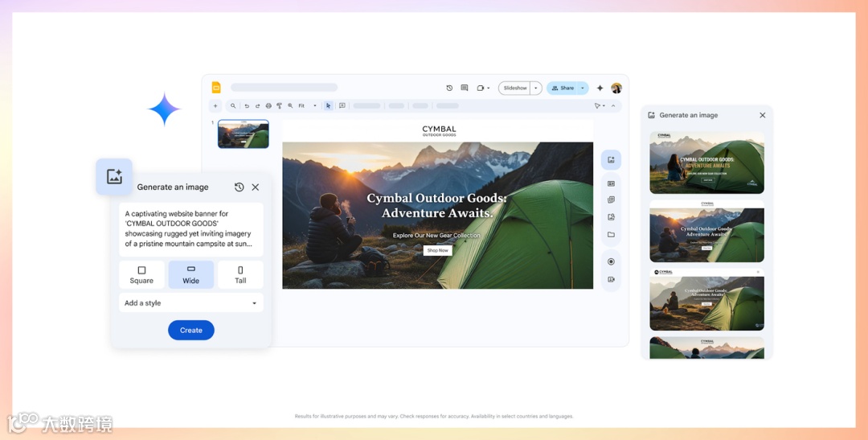
Task: Click the Share button
Action: (563, 88)
